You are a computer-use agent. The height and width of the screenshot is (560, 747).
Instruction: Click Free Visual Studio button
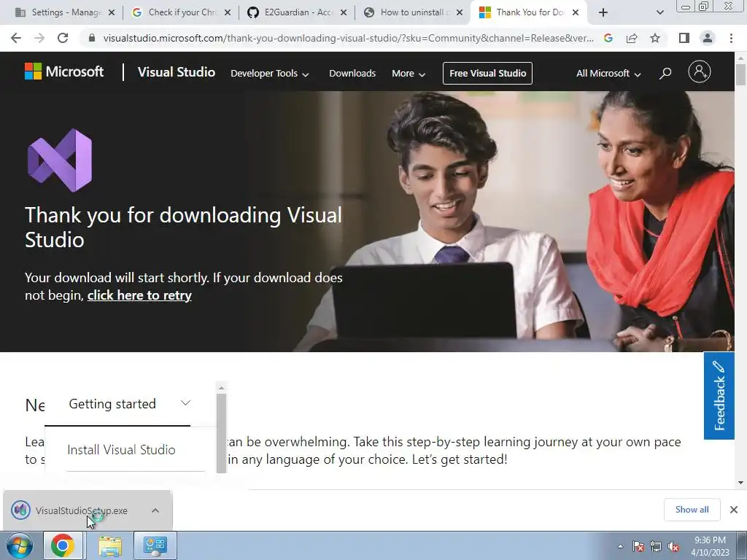point(487,74)
